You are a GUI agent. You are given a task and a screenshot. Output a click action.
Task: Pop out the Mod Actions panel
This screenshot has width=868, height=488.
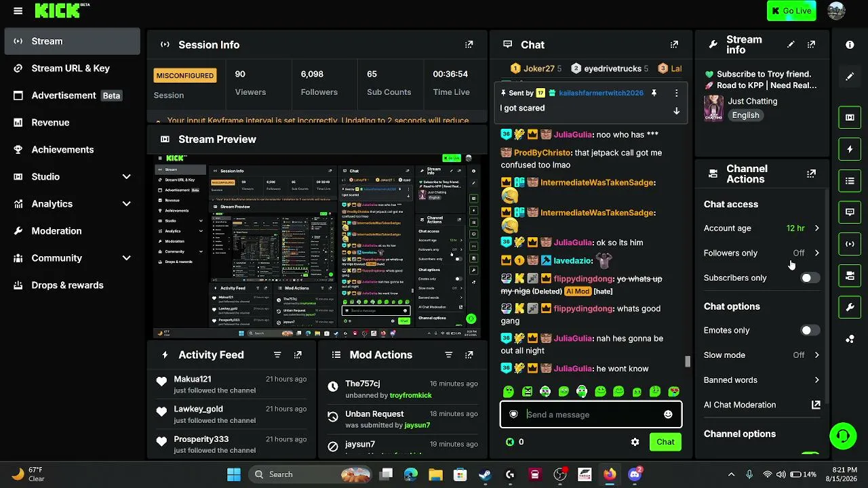469,354
